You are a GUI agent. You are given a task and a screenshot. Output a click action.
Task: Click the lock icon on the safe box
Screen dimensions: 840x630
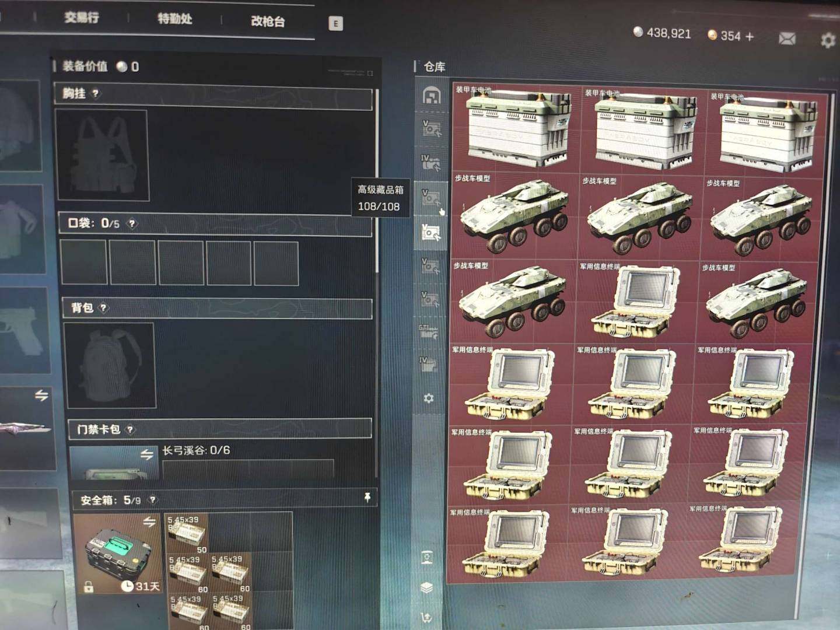88,586
